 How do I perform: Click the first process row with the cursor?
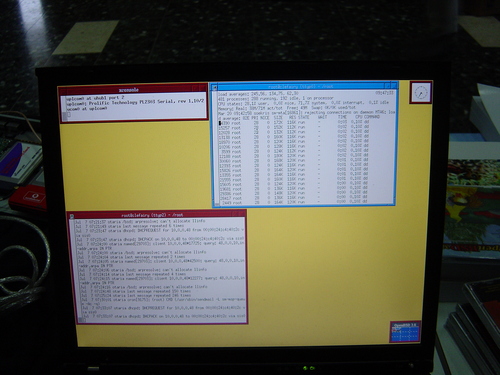click(294, 123)
